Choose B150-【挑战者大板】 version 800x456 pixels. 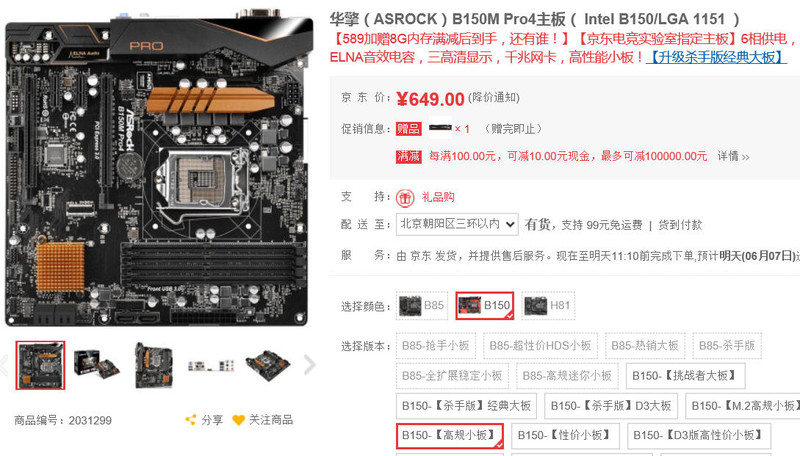pyautogui.click(x=685, y=376)
